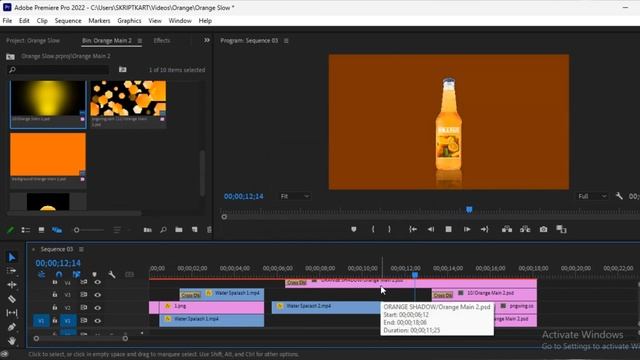This screenshot has width=640, height=360.
Task: Click caption track options icon in timeline
Action: 129,274
